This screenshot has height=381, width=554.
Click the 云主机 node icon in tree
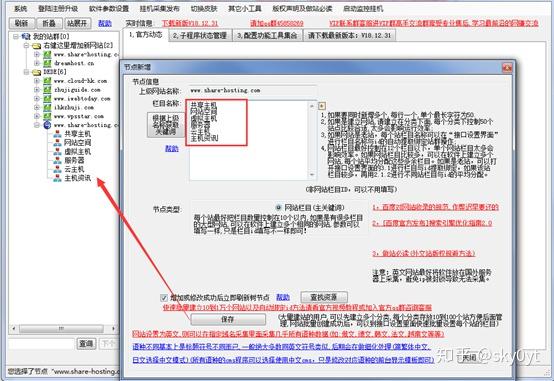click(57, 170)
